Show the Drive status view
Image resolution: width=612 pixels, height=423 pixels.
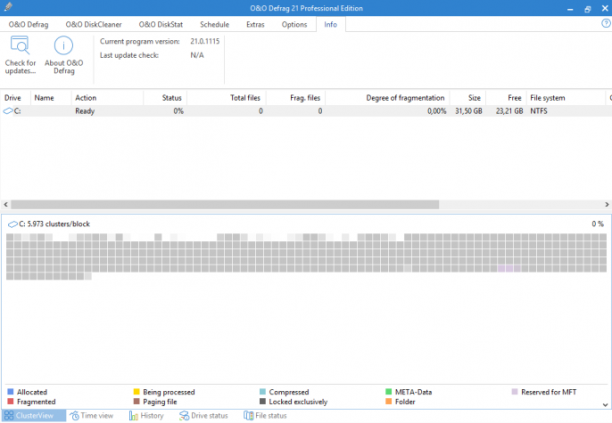pyautogui.click(x=204, y=416)
